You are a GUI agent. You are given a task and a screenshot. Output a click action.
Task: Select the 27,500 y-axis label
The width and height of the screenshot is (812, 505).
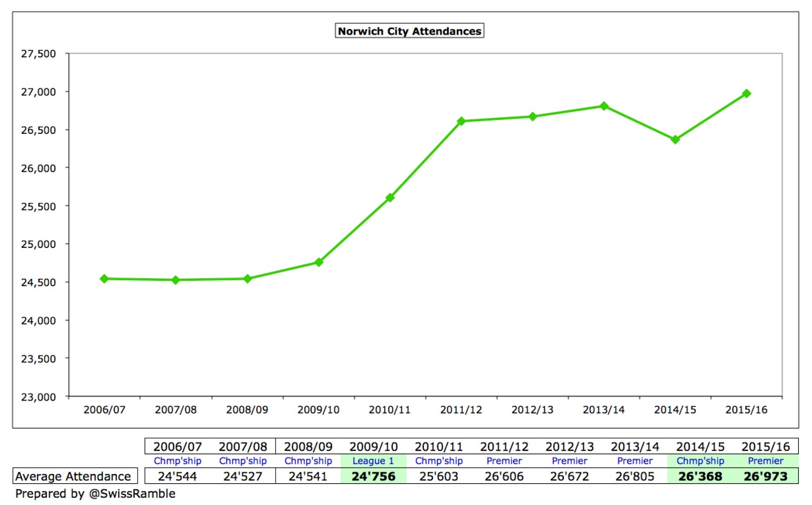coord(38,54)
